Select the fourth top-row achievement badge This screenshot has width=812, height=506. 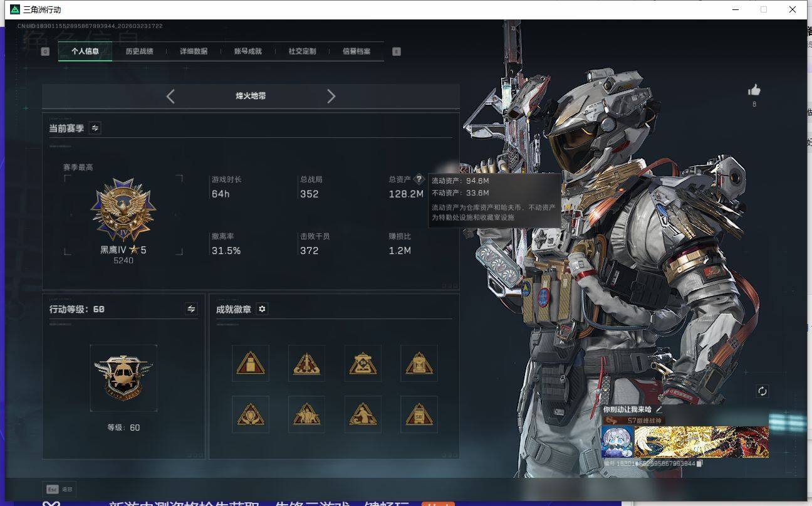[419, 363]
